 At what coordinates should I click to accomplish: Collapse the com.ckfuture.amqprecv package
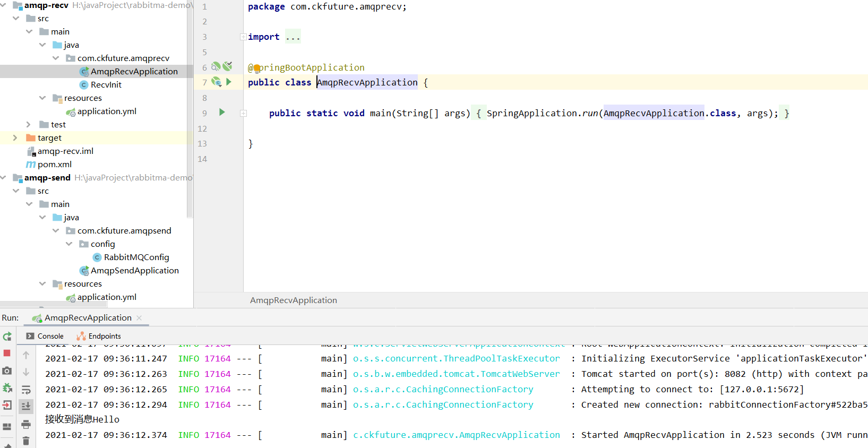56,58
